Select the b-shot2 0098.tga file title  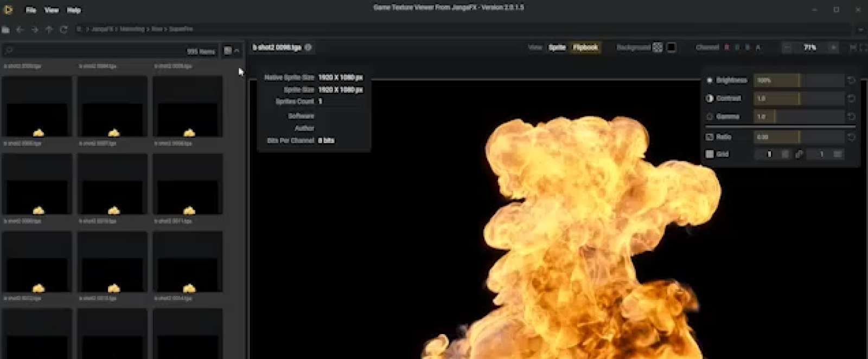point(277,48)
